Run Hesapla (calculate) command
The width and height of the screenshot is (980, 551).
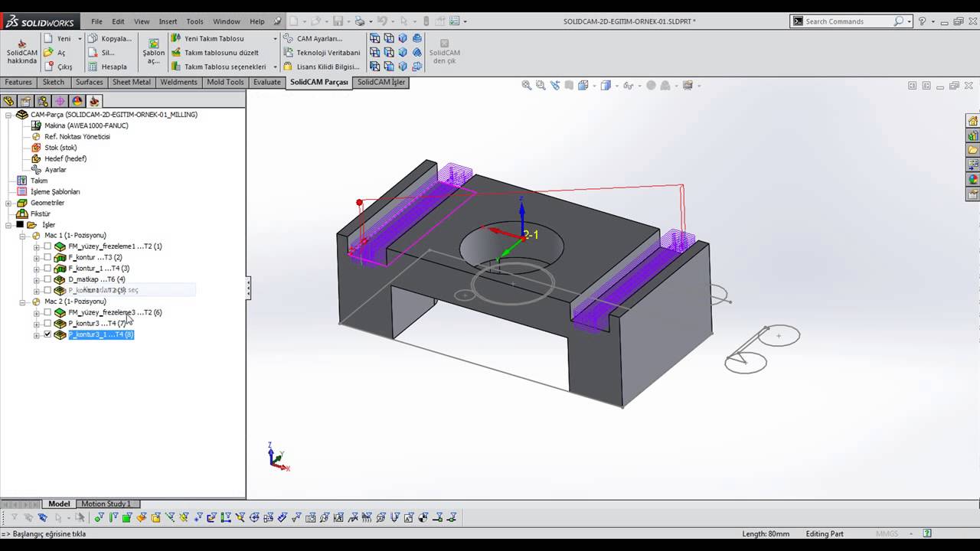pos(108,67)
